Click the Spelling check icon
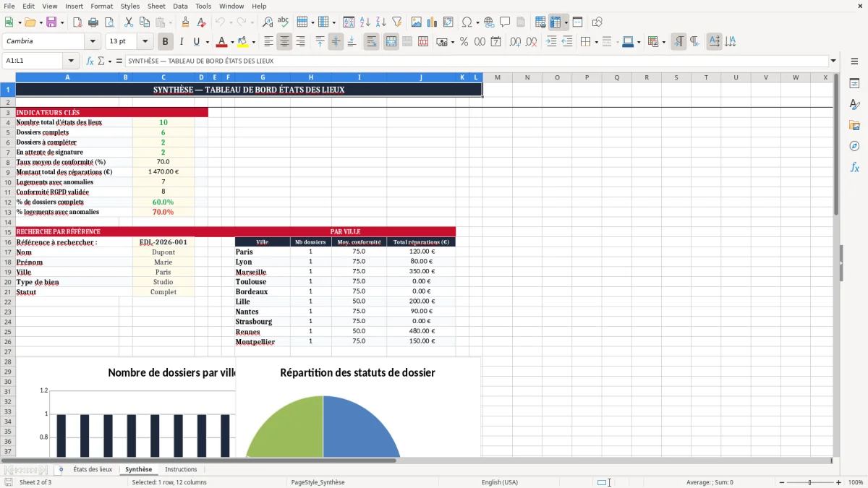Viewport: 868px width, 488px height. click(x=284, y=22)
